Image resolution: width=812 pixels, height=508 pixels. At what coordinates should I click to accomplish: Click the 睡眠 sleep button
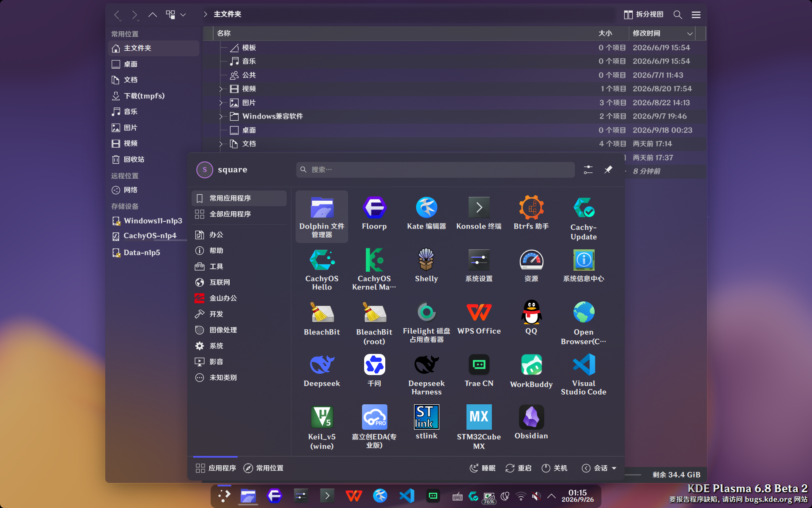coord(483,468)
